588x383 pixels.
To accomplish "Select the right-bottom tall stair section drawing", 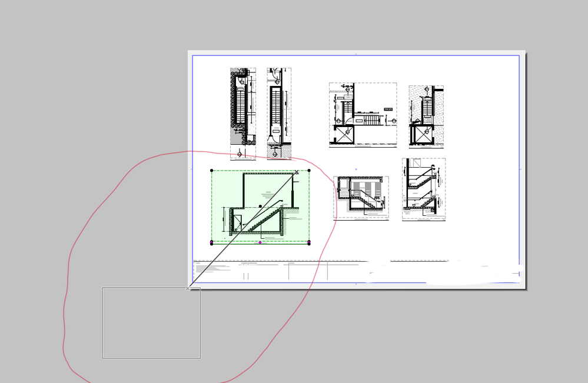I will coord(424,189).
